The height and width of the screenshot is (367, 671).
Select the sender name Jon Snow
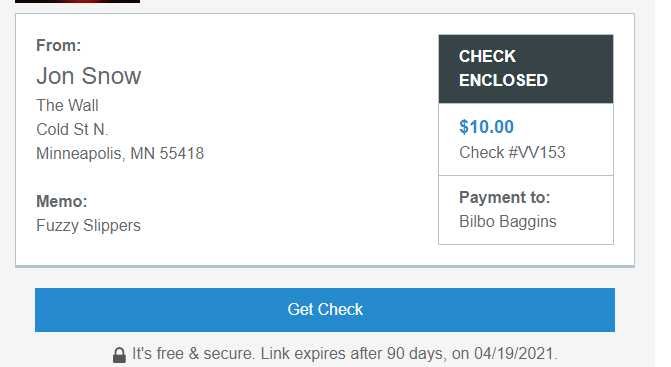pos(89,76)
